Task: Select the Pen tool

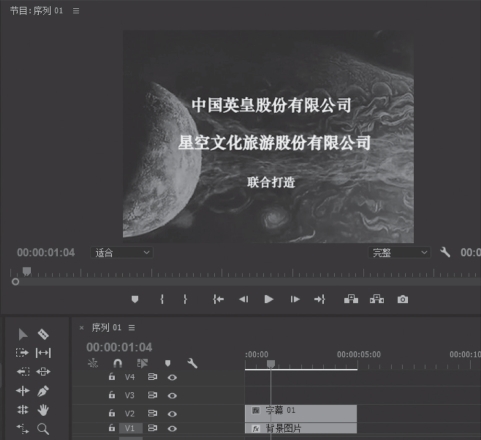Action: click(43, 391)
